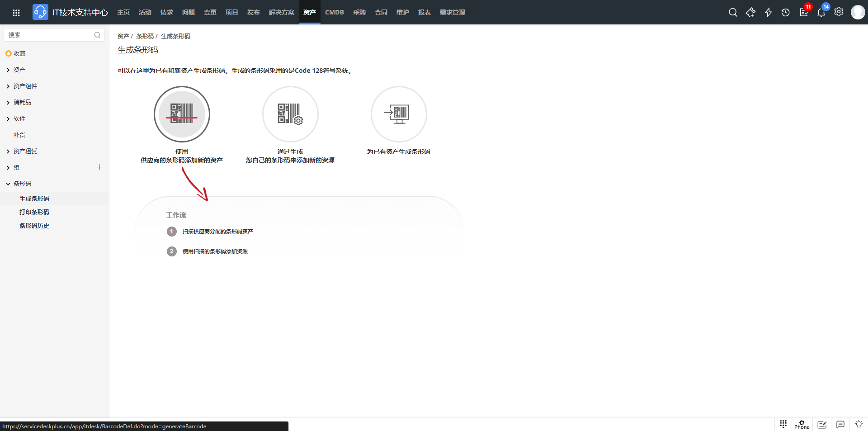The height and width of the screenshot is (431, 868).
Task: Select 生成条形码 in sidebar
Action: click(34, 199)
